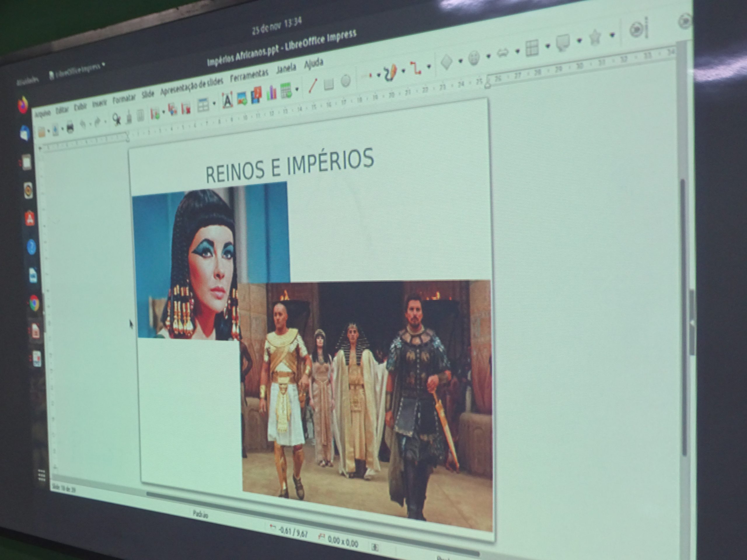Open the Arquivo menu

coord(43,114)
